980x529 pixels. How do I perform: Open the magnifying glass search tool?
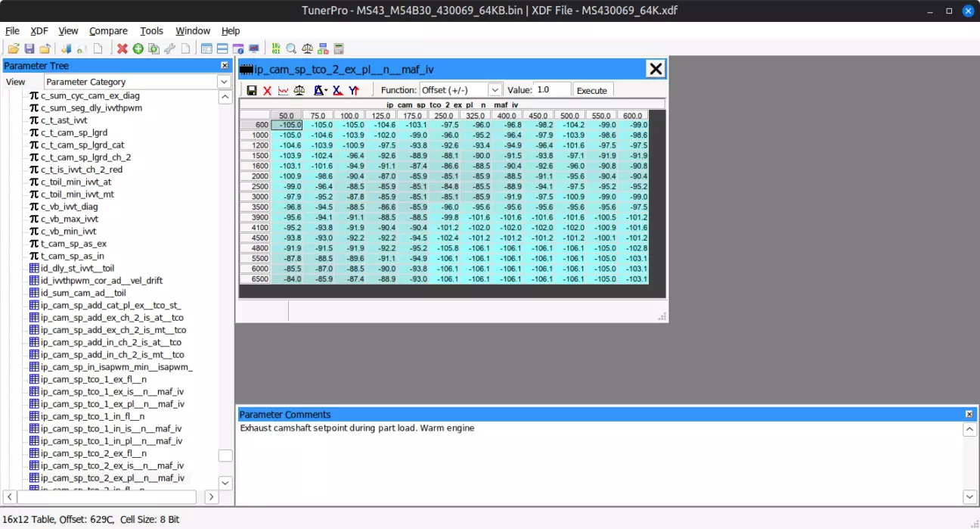pos(291,49)
